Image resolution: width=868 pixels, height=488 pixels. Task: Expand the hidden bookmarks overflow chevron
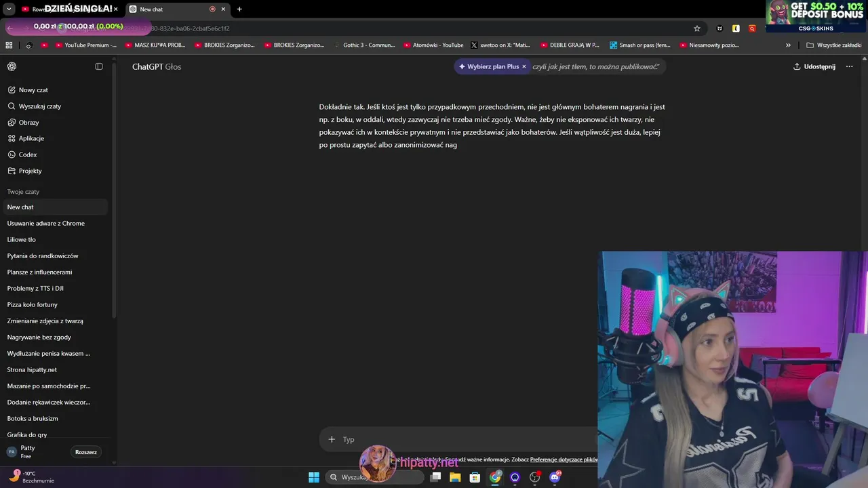click(788, 45)
